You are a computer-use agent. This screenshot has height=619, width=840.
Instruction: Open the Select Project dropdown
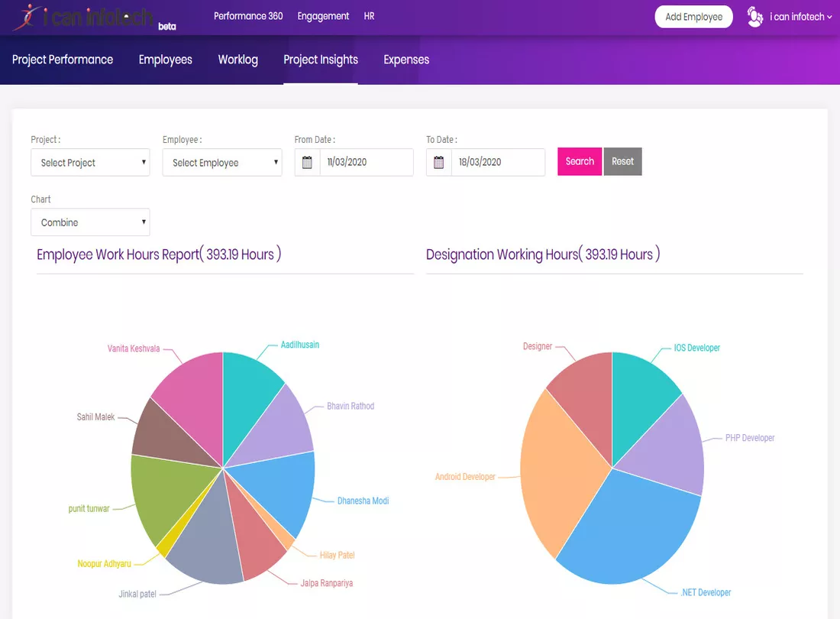click(x=91, y=162)
